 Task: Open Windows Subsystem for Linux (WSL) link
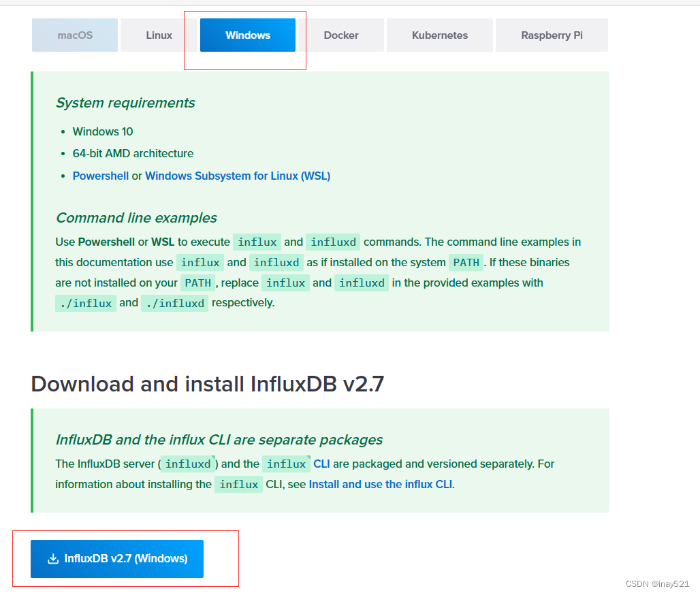point(238,176)
